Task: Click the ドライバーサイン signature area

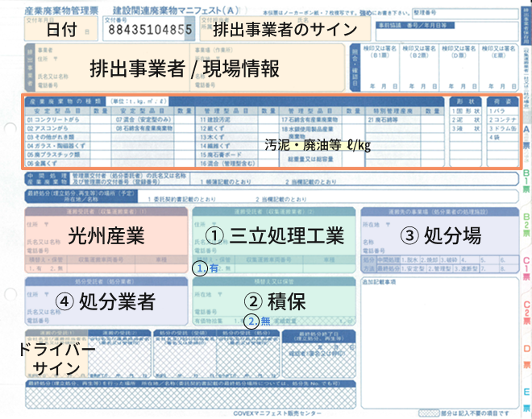Action: (x=56, y=354)
